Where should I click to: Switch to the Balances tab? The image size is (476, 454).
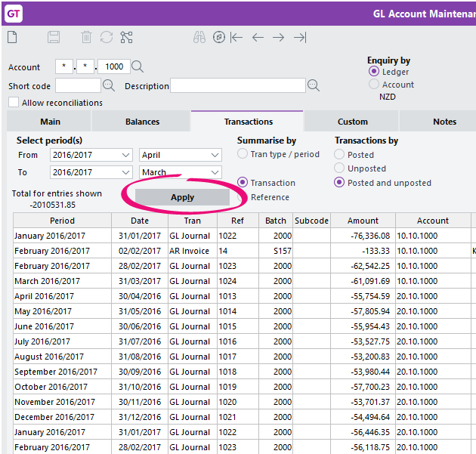142,122
